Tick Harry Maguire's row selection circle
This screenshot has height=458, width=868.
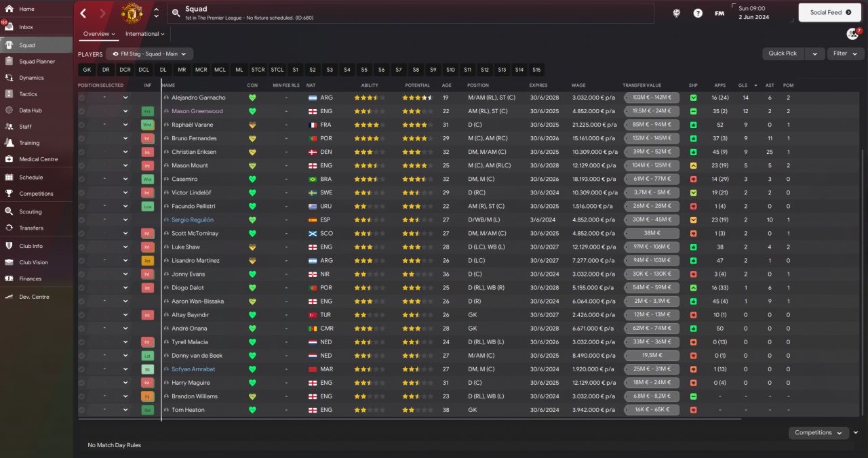point(82,383)
